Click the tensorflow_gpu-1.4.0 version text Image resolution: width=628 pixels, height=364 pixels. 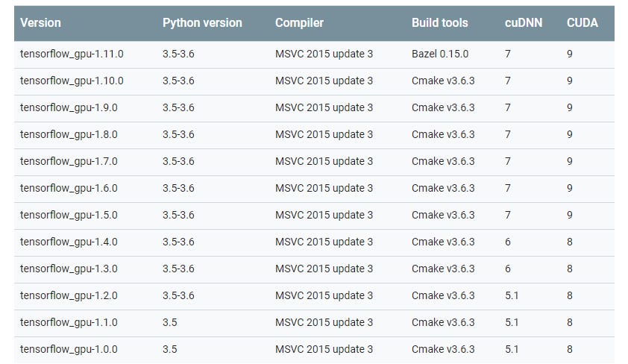69,242
